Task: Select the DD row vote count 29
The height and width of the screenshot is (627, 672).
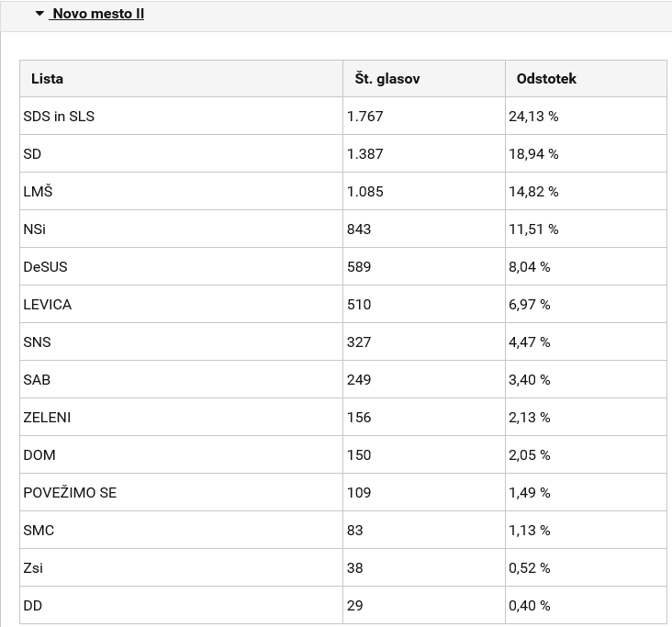Action: tap(355, 606)
